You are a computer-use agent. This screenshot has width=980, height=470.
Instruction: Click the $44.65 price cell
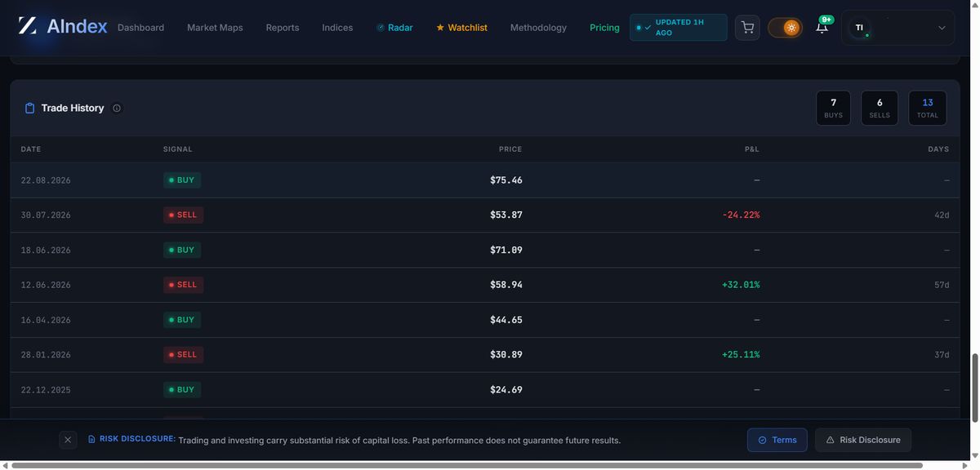[506, 320]
